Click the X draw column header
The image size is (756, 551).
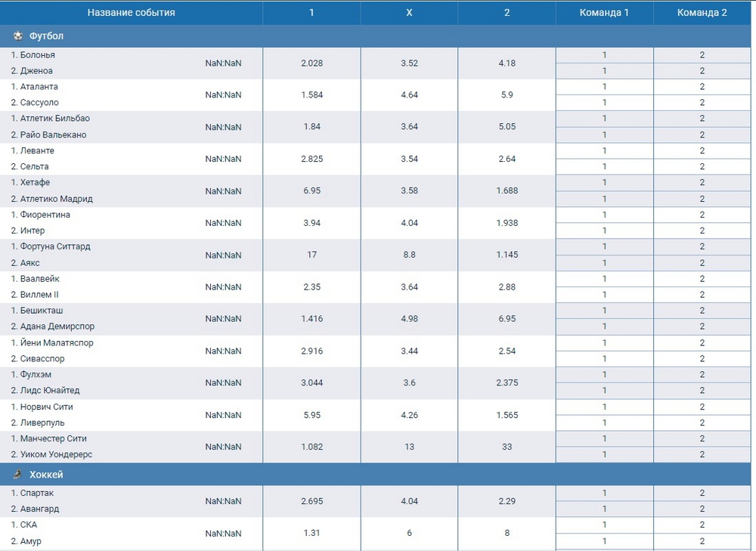tap(409, 13)
